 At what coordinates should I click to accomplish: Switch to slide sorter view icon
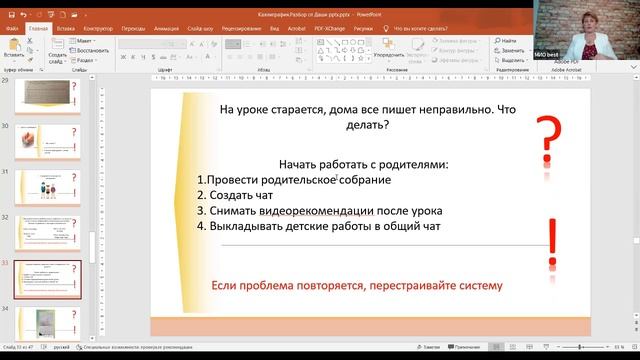click(513, 347)
